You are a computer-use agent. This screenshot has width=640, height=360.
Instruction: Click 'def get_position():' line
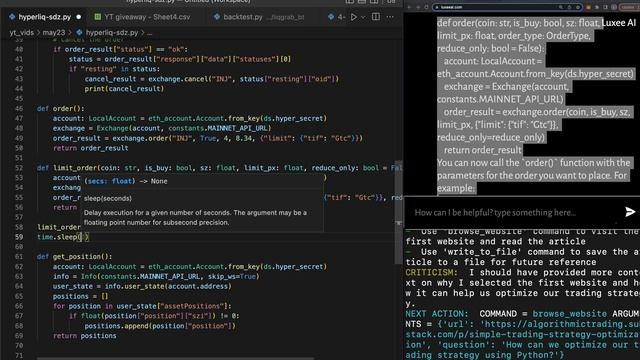[75, 257]
